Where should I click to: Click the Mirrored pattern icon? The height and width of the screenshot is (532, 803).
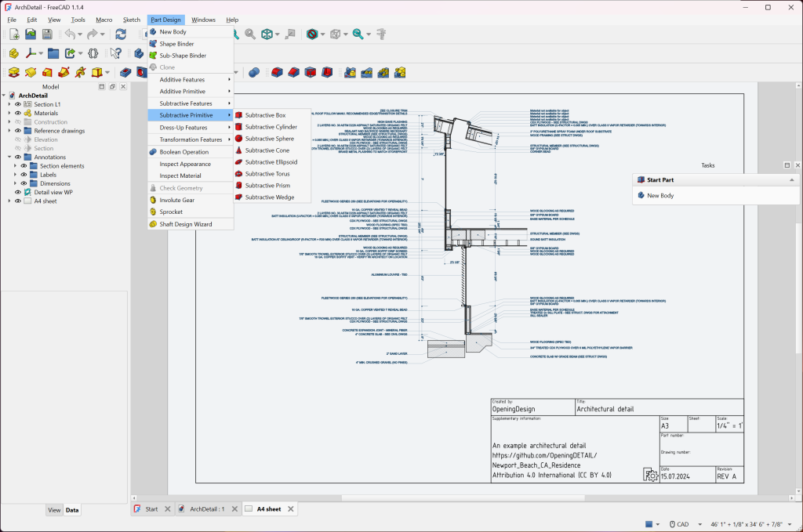351,73
